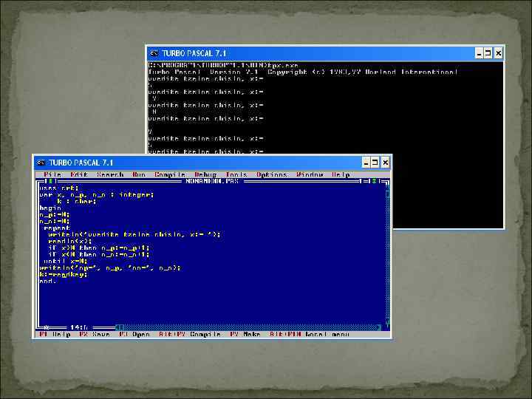The width and height of the screenshot is (532, 399).
Task: Click F1 Help in status bar
Action: click(55, 334)
